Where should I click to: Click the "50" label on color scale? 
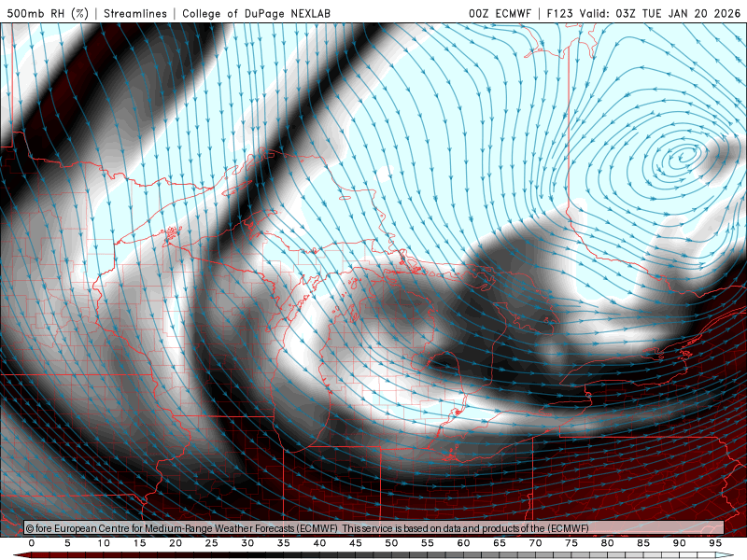coord(391,543)
